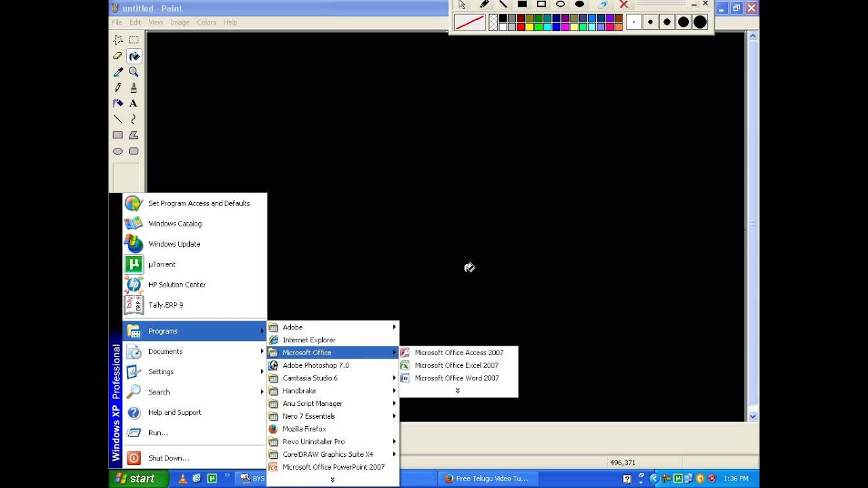Viewport: 868px width, 488px height.
Task: Select the Brush tool in Paint
Action: point(134,87)
